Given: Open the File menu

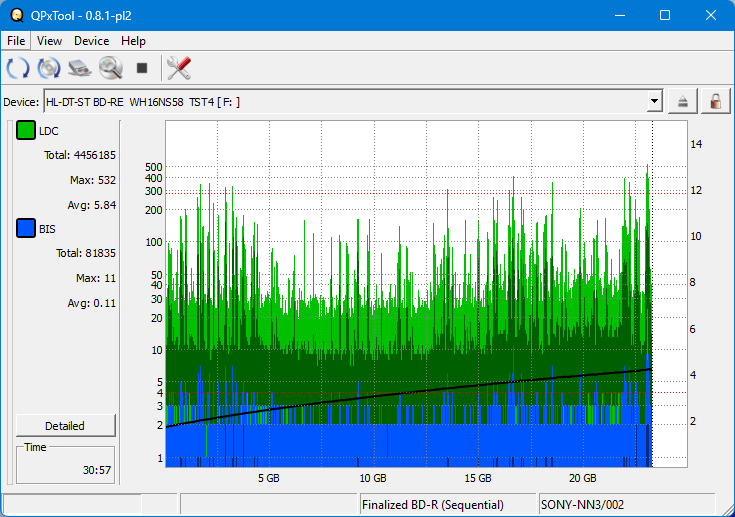Looking at the screenshot, I should pyautogui.click(x=16, y=41).
